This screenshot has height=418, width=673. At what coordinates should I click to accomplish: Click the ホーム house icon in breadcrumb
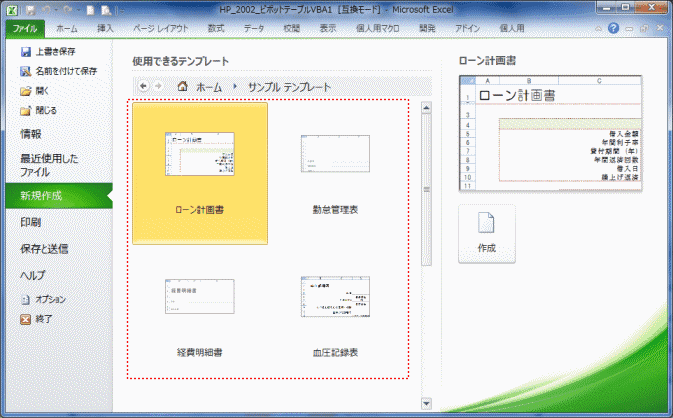pyautogui.click(x=182, y=87)
